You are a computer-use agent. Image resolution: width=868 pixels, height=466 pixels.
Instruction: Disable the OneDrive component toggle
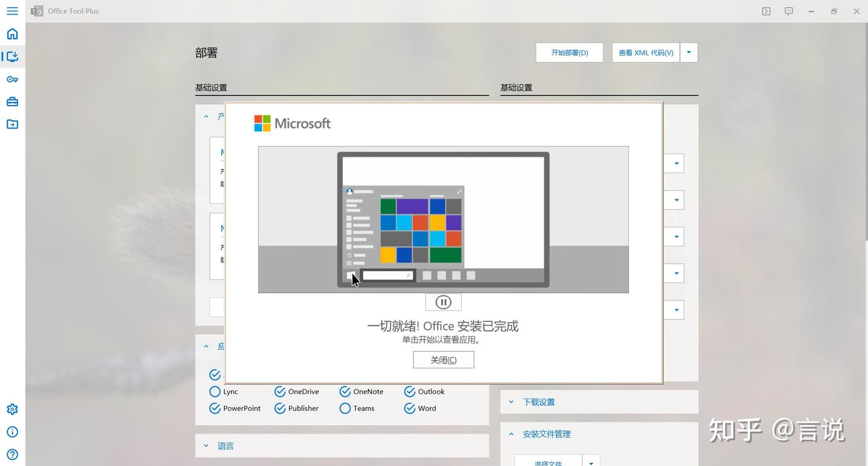tap(280, 391)
